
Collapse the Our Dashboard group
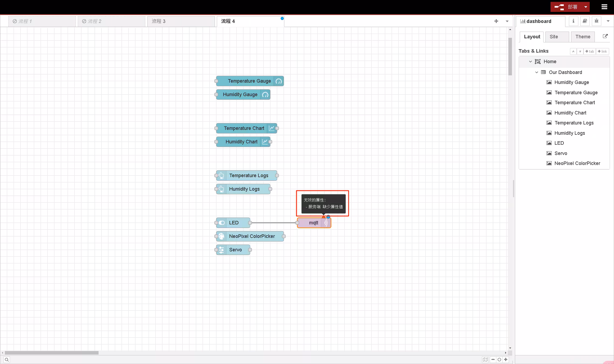[x=537, y=72]
